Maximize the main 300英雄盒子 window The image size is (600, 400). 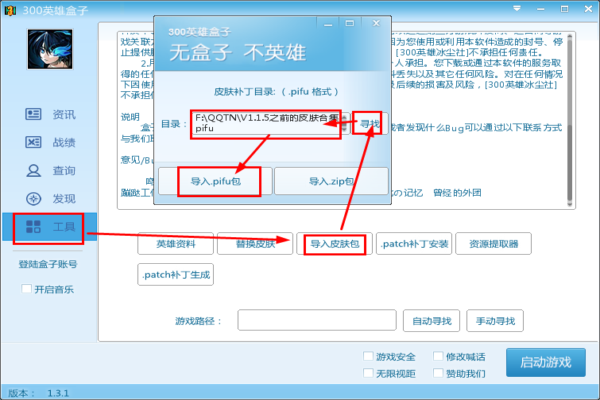564,9
